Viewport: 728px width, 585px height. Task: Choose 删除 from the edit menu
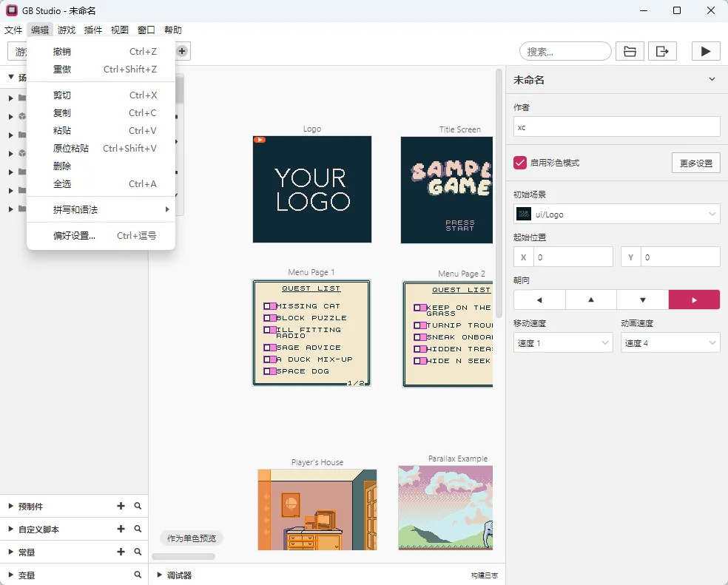point(101,166)
